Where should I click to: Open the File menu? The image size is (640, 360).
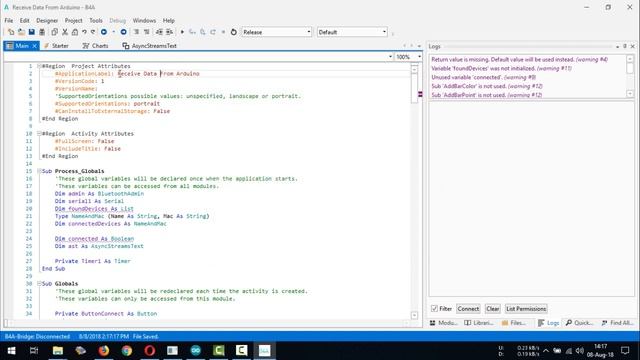point(9,20)
